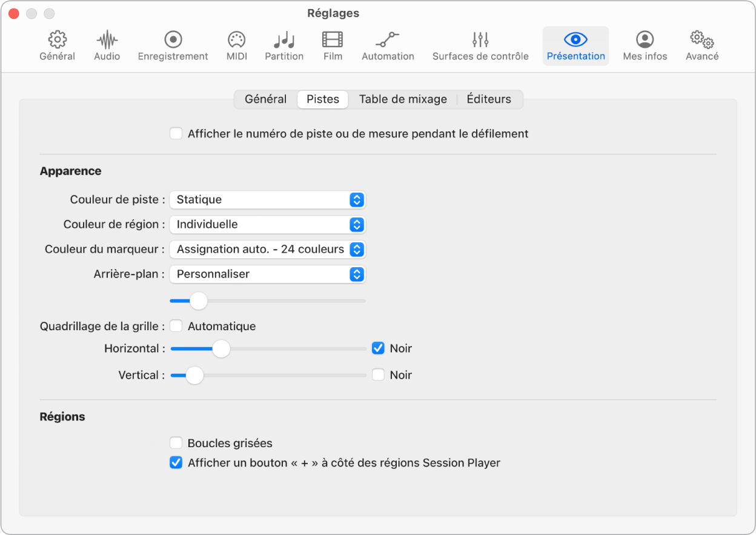Open the Couleur de piste dropdown
The width and height of the screenshot is (756, 535).
coord(268,199)
